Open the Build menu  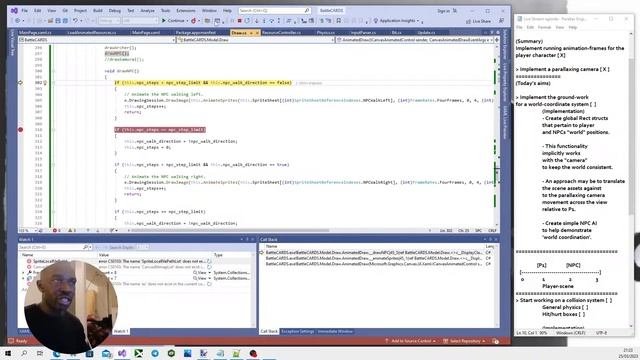(x=98, y=11)
